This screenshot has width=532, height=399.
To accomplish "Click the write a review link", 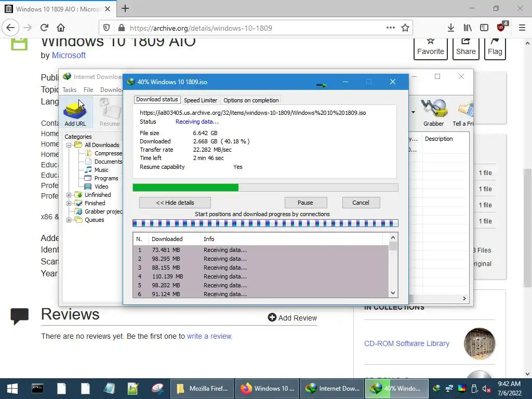I will click(x=210, y=336).
